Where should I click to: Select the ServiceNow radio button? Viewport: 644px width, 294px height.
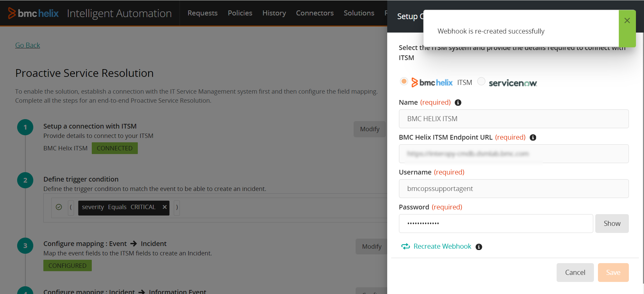point(481,81)
